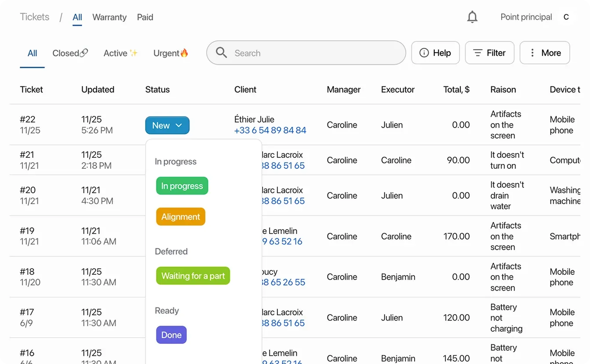Click executor Benjamin in ticket #18 row
The width and height of the screenshot is (590, 364).
[x=398, y=277]
